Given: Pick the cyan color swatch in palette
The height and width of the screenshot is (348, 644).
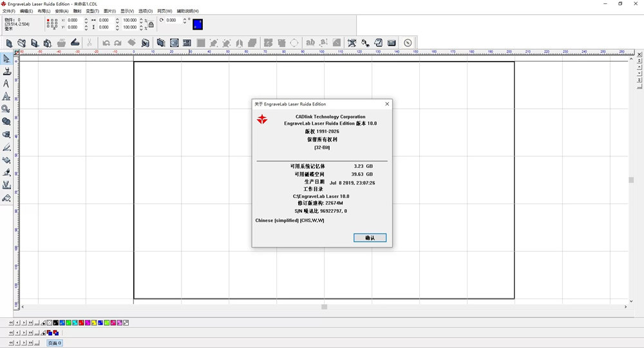Looking at the screenshot, I should click(x=75, y=323).
